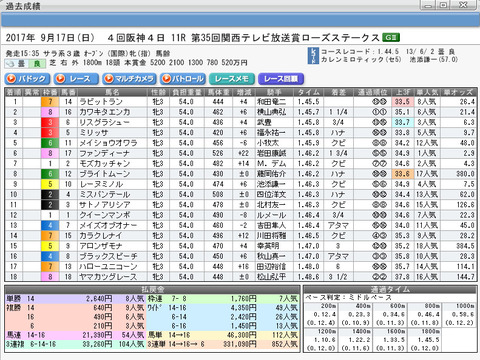This screenshot has width=480, height=360.
Task: Click the 1000m passing time 0.58.6
Action: (x=463, y=314)
